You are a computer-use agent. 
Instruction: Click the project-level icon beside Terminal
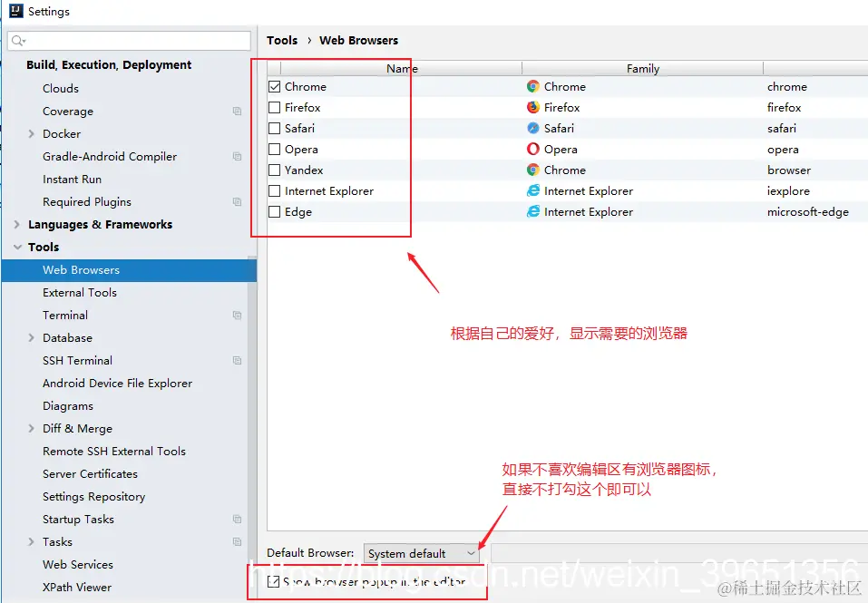pyautogui.click(x=237, y=316)
